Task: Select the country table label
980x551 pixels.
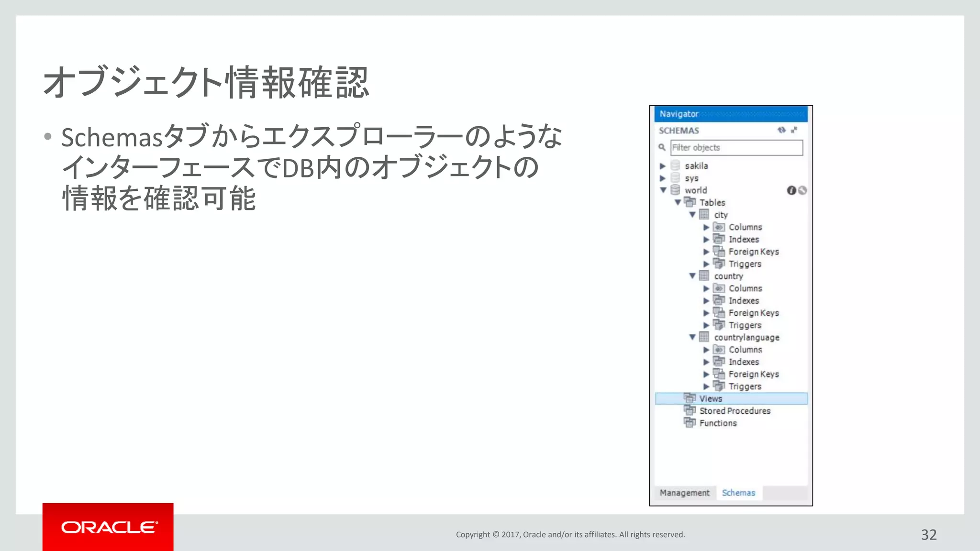Action: click(728, 276)
